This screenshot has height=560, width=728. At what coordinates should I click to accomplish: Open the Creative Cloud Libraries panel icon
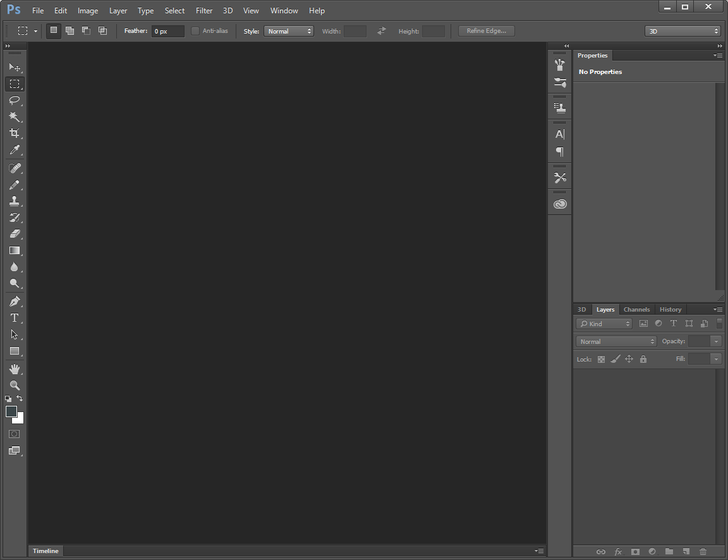point(560,204)
